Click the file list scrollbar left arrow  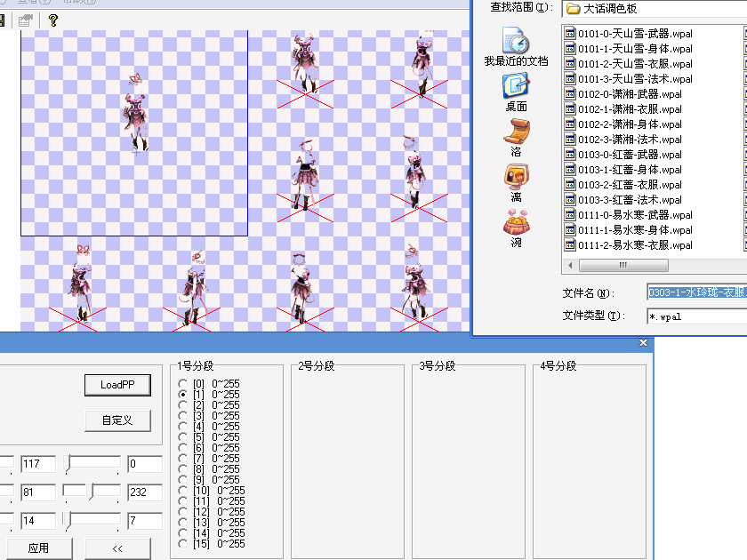point(570,265)
